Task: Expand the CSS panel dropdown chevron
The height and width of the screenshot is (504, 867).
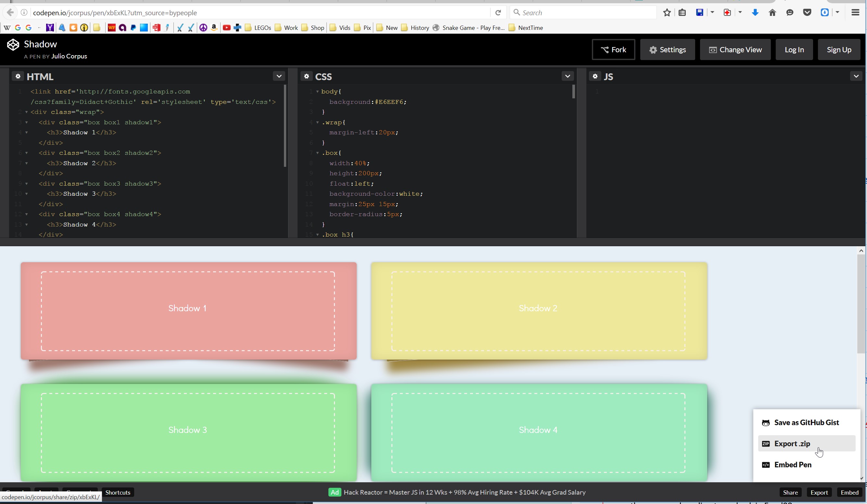Action: (x=568, y=76)
